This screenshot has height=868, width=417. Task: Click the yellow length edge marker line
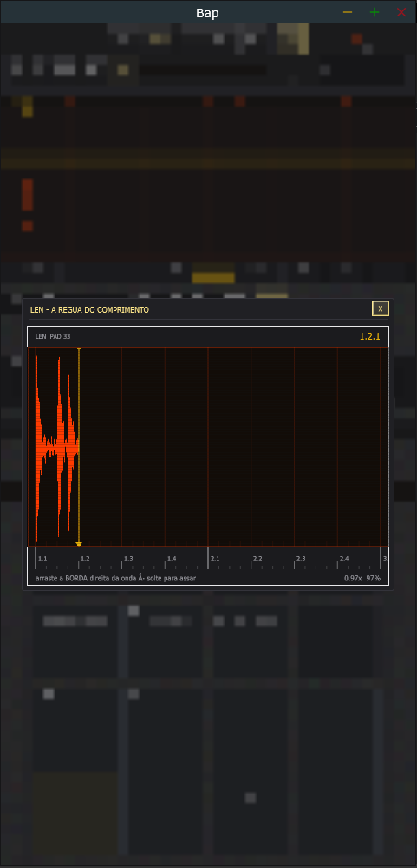(x=79, y=447)
